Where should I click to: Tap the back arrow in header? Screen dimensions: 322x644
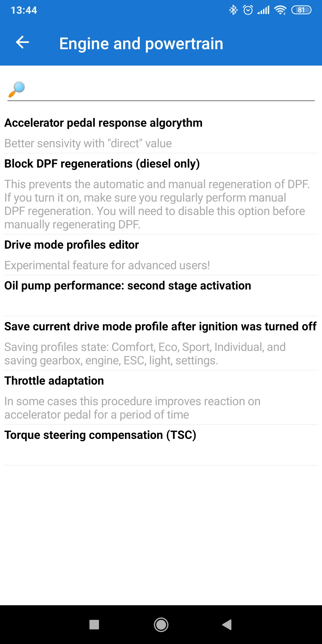[22, 42]
